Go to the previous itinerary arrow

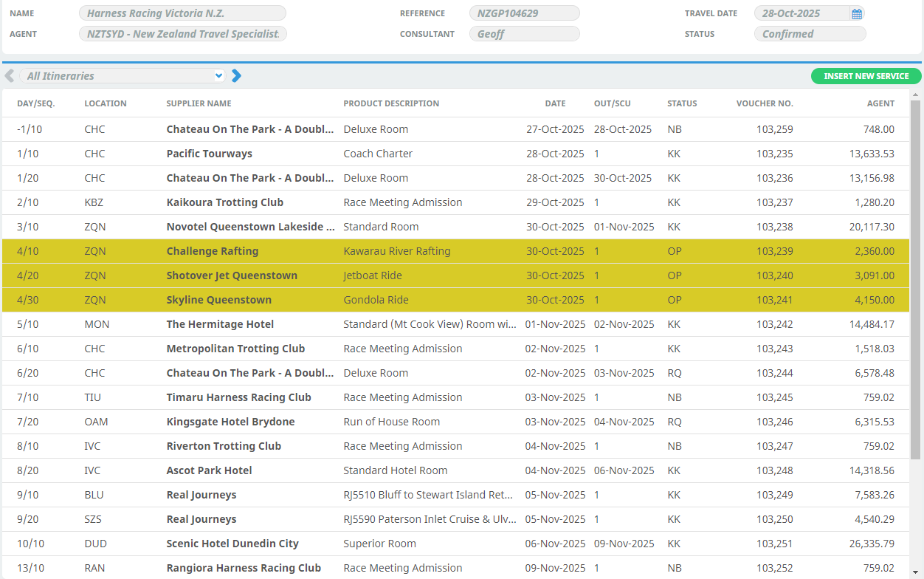tap(9, 75)
